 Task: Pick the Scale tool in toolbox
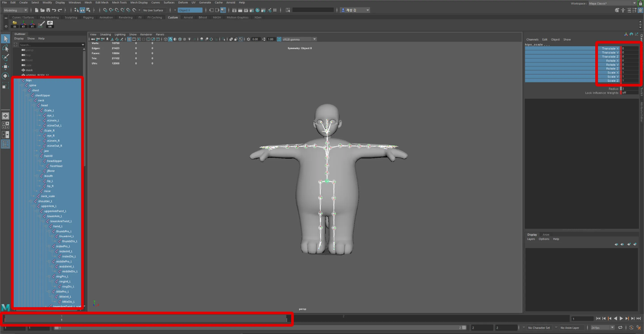tap(6, 85)
